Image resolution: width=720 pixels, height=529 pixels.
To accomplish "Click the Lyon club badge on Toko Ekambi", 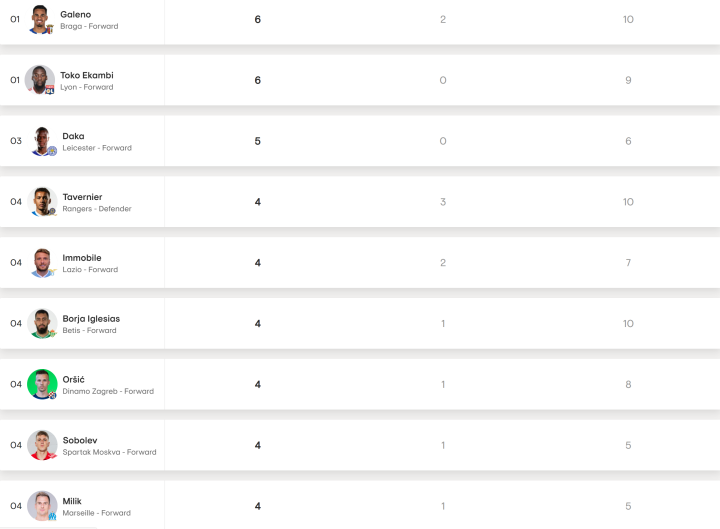I will [50, 90].
